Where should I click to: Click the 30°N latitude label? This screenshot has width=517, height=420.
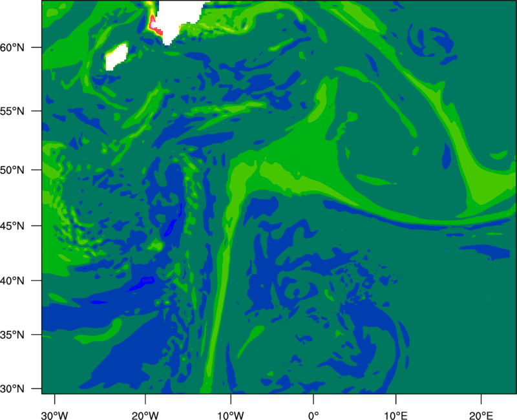tap(12, 389)
